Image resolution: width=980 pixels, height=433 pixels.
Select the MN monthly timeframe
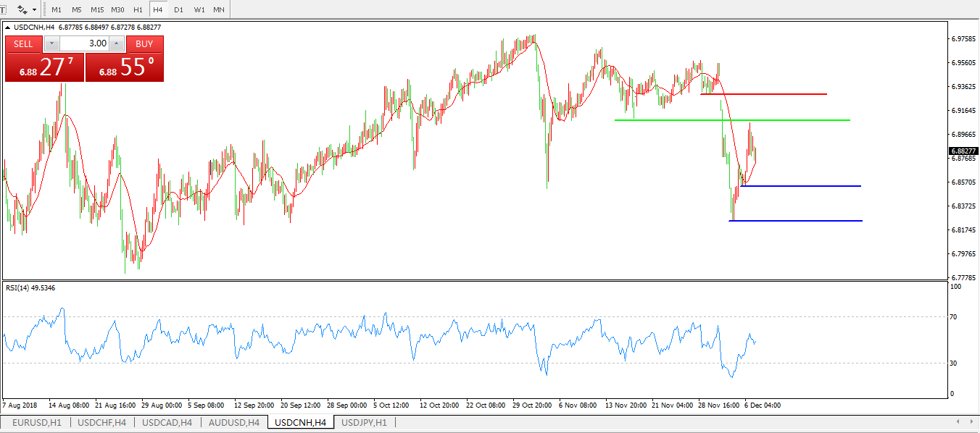[x=218, y=10]
